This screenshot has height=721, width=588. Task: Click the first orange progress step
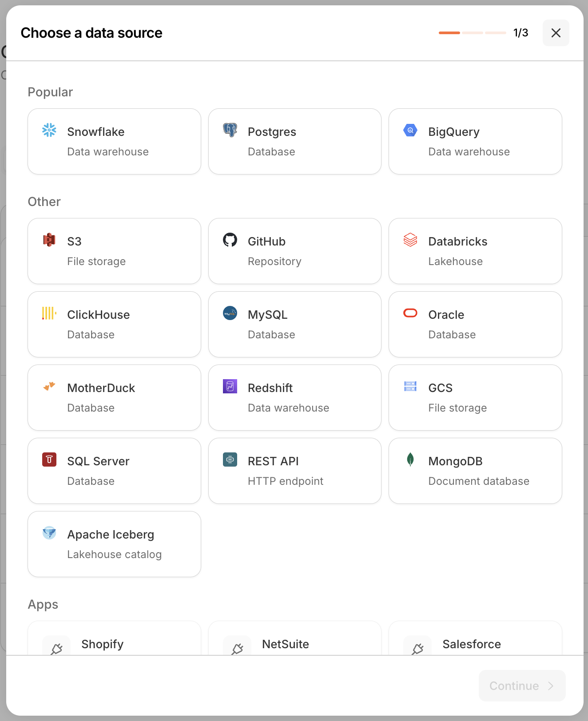[449, 33]
